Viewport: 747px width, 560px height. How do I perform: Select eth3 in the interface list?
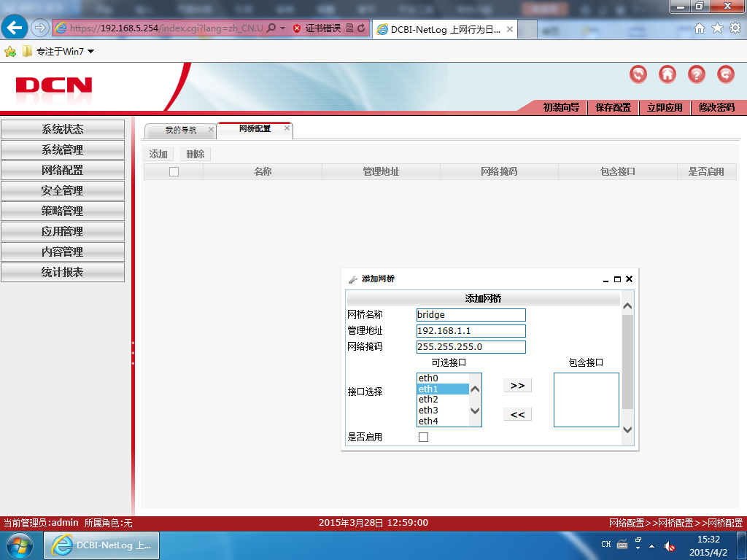click(x=443, y=411)
